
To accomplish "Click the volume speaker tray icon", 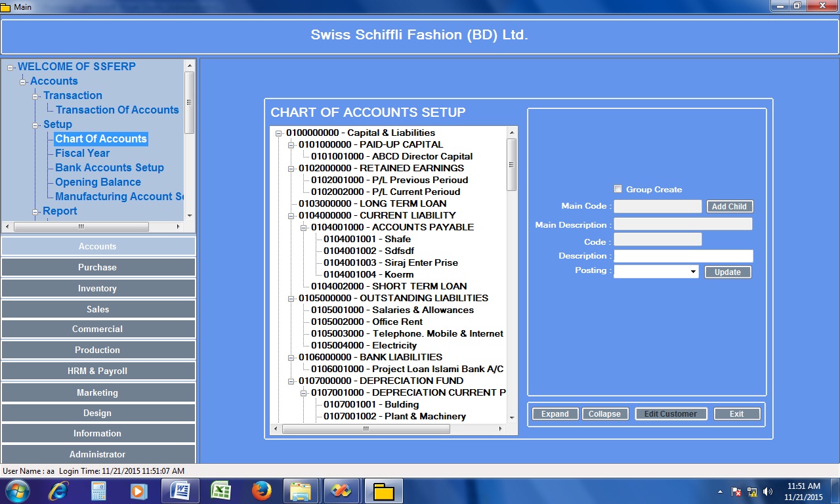I will (x=768, y=492).
